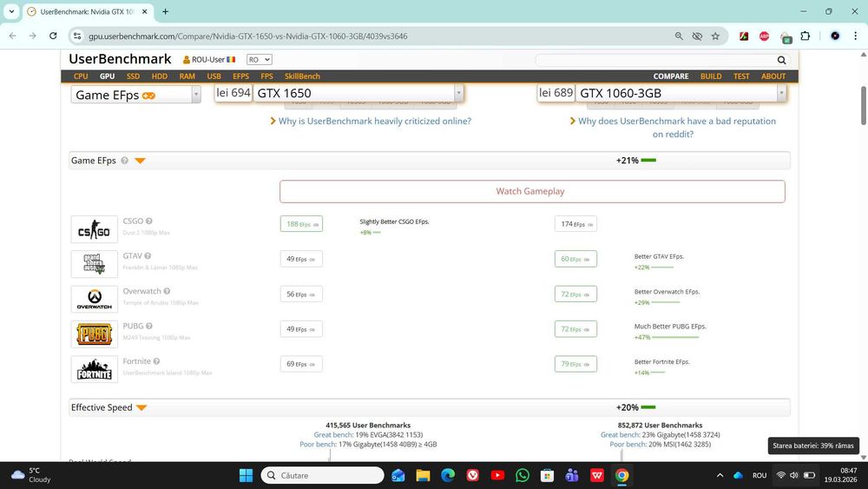The height and width of the screenshot is (489, 868).
Task: Reload the page
Action: (53, 36)
